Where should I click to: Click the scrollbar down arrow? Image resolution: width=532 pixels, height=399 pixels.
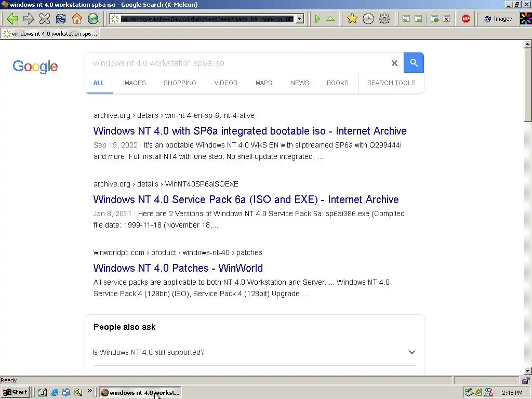[x=528, y=371]
